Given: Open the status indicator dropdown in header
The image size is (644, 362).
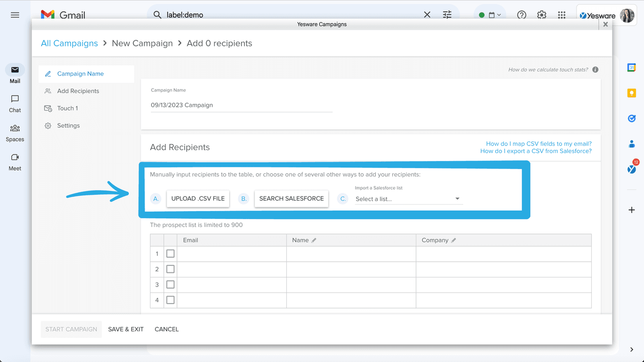Looking at the screenshot, I should [490, 15].
